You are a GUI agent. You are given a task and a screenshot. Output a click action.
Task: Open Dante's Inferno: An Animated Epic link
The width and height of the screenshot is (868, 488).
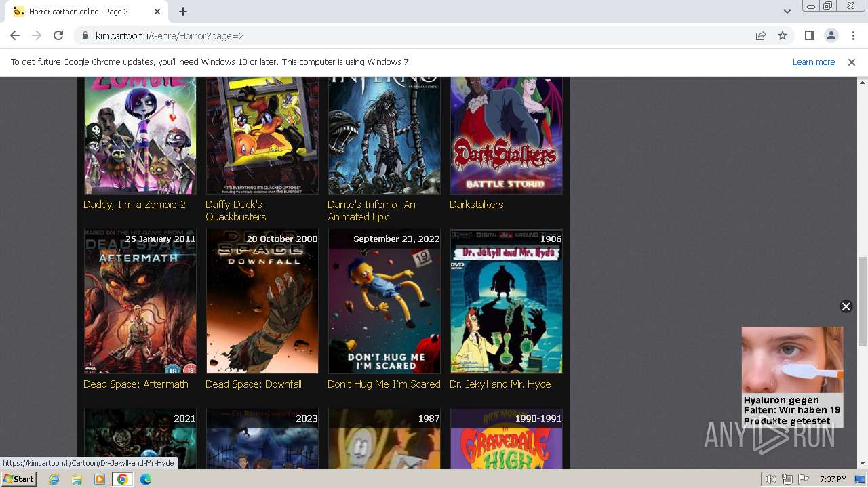point(372,210)
